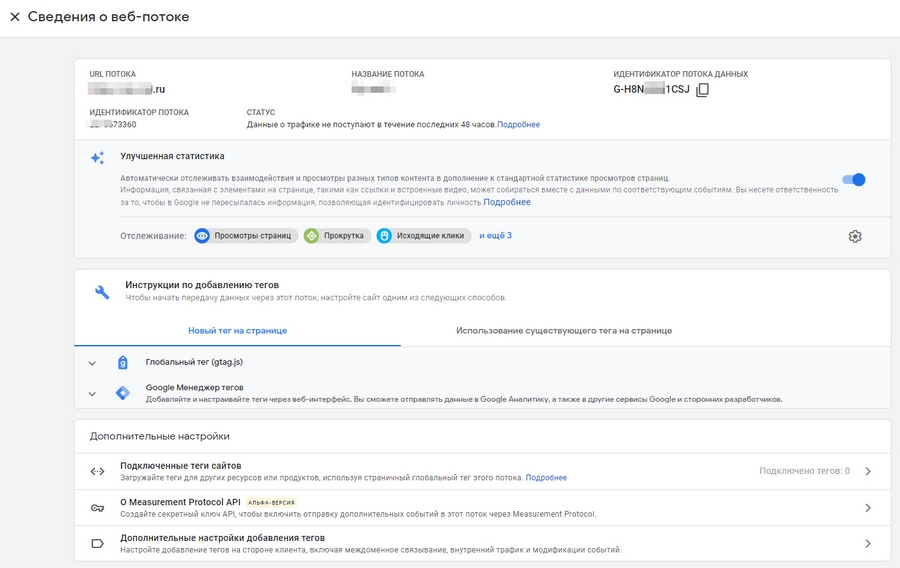Copy the measurement ID G-H8N…1CSJ
900x568 pixels.
tap(703, 90)
